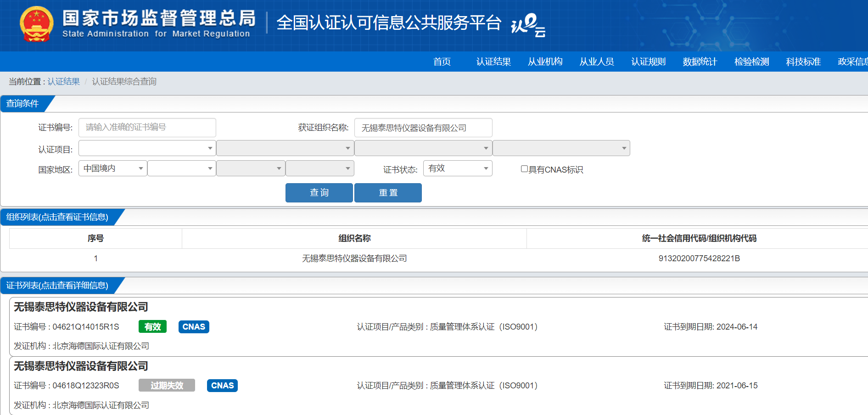This screenshot has height=415, width=868.
Task: Open first certificate card company title
Action: [81, 307]
